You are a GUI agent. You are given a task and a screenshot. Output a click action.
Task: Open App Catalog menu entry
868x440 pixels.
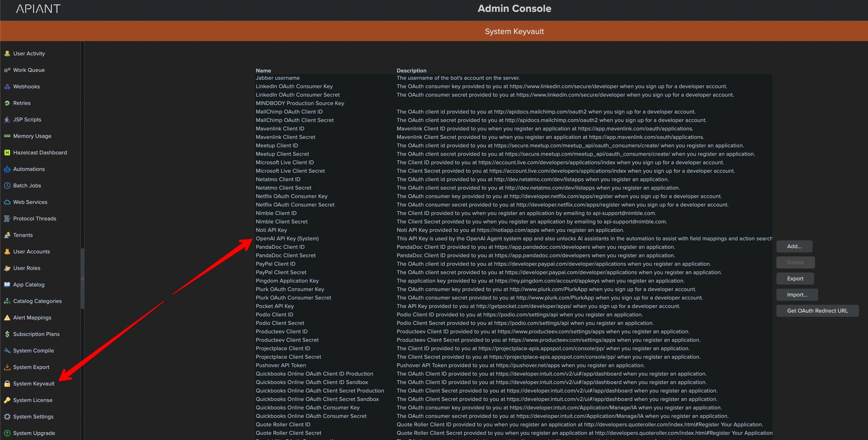tap(28, 284)
